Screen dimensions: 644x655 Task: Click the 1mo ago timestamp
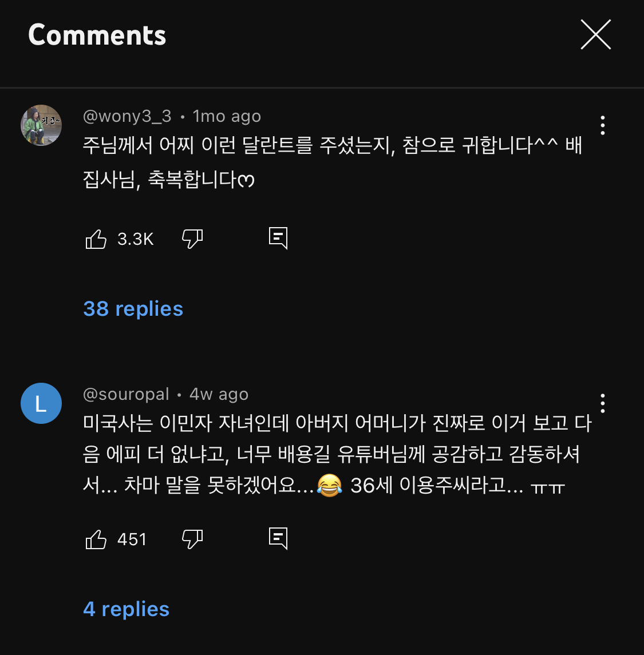click(227, 116)
